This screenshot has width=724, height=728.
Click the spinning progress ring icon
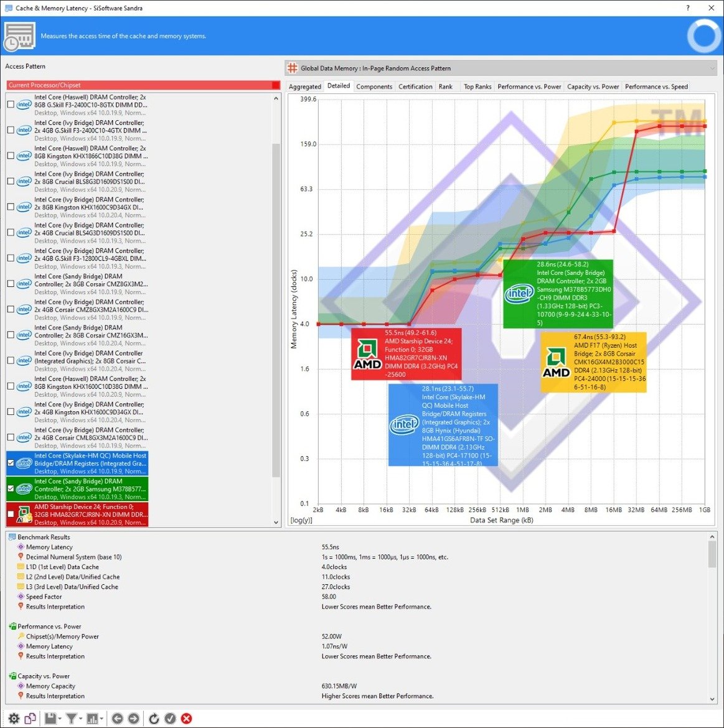pyautogui.click(x=704, y=35)
